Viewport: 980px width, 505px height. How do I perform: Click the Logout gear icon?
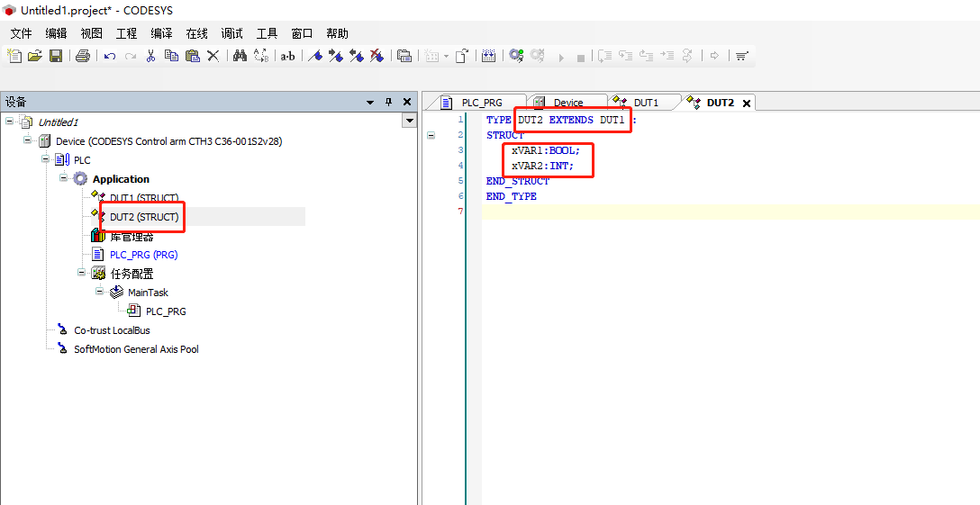pyautogui.click(x=537, y=56)
